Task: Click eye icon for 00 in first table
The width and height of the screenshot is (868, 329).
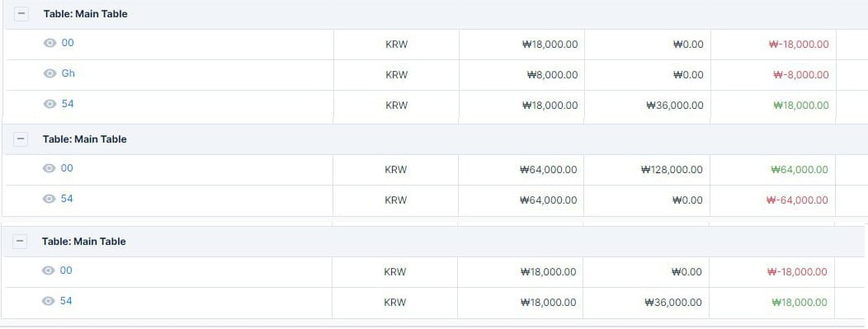Action: [50, 43]
